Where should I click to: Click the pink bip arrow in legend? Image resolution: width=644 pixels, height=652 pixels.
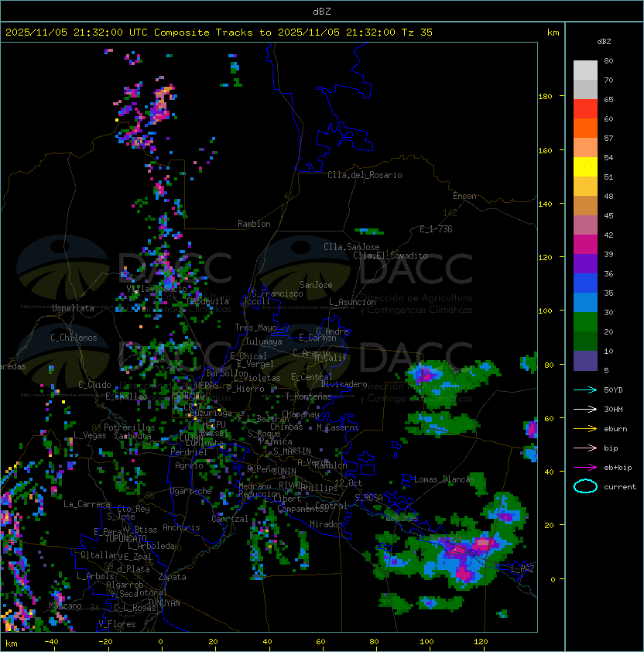click(x=585, y=448)
